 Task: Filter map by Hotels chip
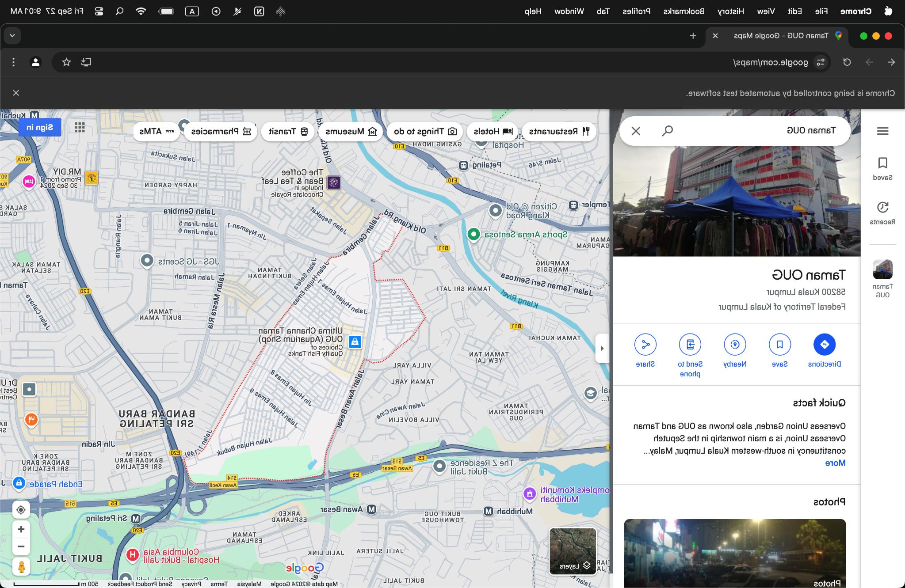(493, 131)
